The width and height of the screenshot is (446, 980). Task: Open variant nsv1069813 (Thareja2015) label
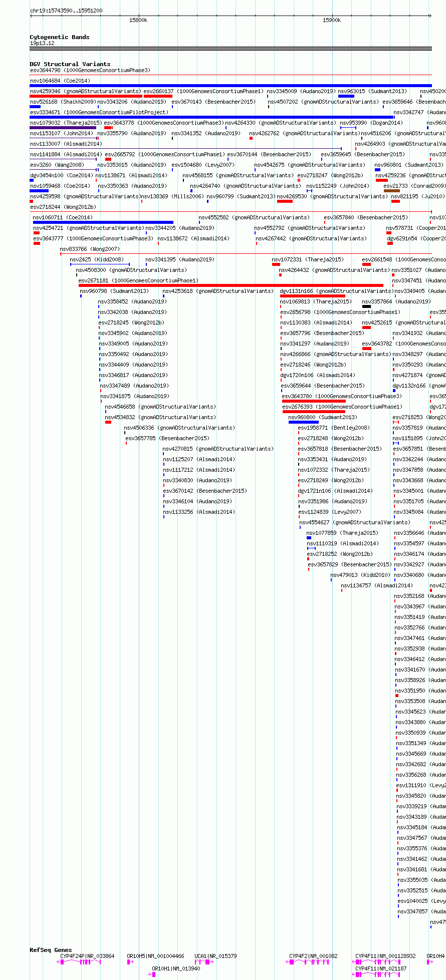[316, 301]
